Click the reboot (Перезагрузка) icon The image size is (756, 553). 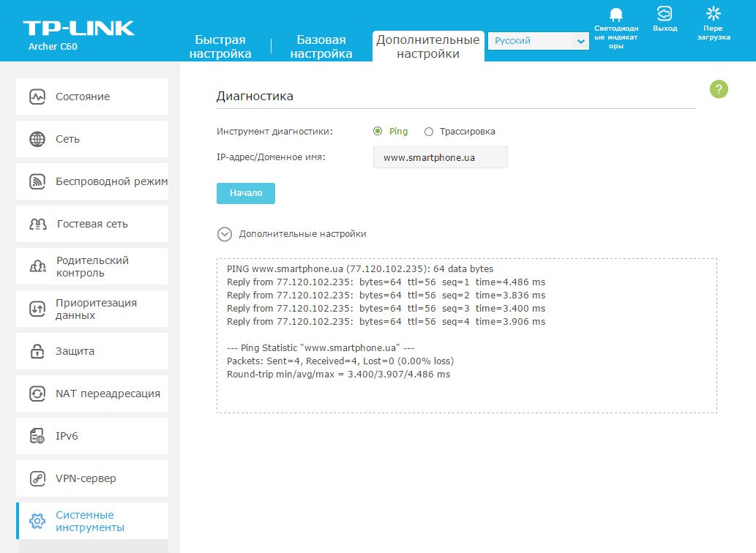713,14
